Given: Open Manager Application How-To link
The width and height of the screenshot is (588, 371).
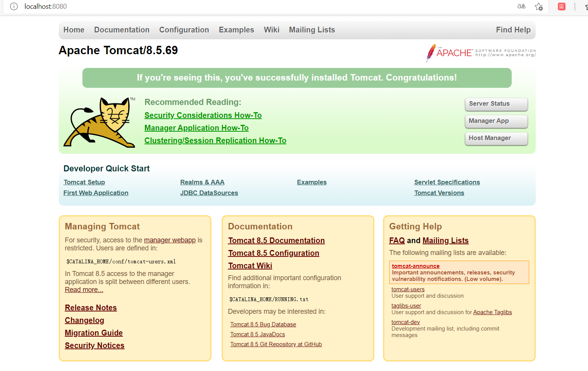Looking at the screenshot, I should pyautogui.click(x=197, y=128).
